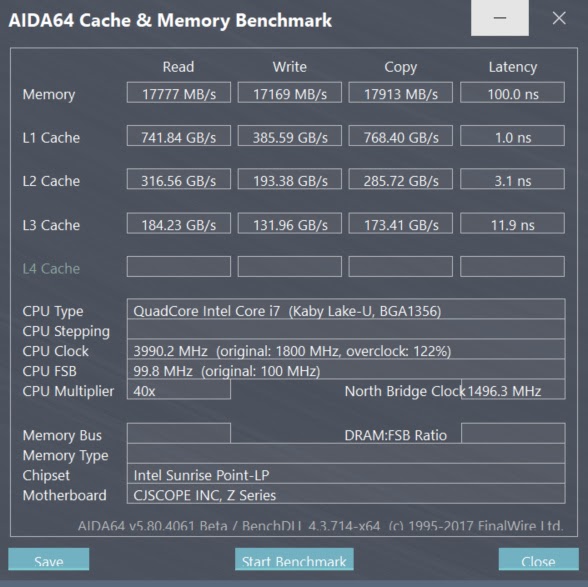This screenshot has width=588, height=587.
Task: Click the Memory Copy 17913 MB/s value
Action: [x=400, y=93]
